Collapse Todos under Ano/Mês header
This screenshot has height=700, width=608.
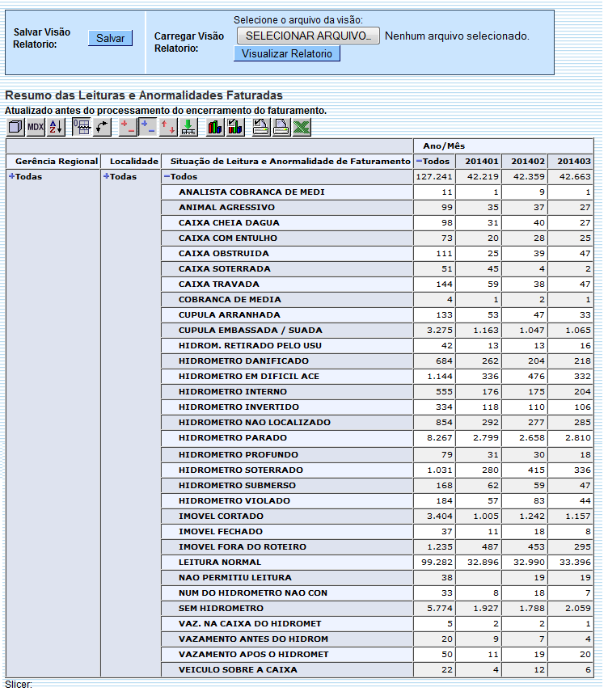[x=419, y=161]
